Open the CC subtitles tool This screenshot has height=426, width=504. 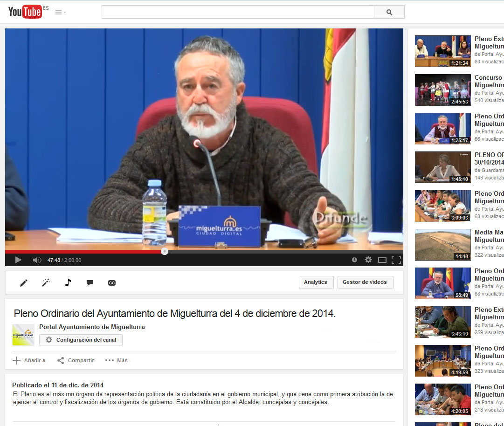[x=112, y=282]
